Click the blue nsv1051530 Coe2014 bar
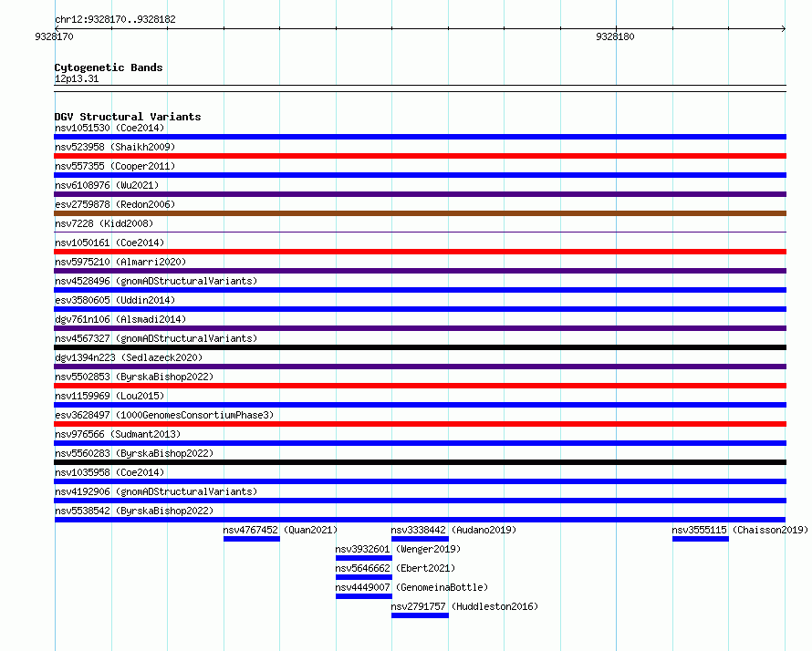This screenshot has width=812, height=651. 420,137
